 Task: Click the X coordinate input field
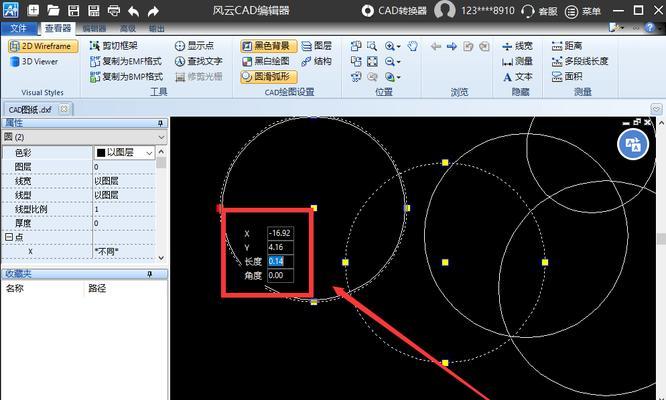pyautogui.click(x=280, y=233)
